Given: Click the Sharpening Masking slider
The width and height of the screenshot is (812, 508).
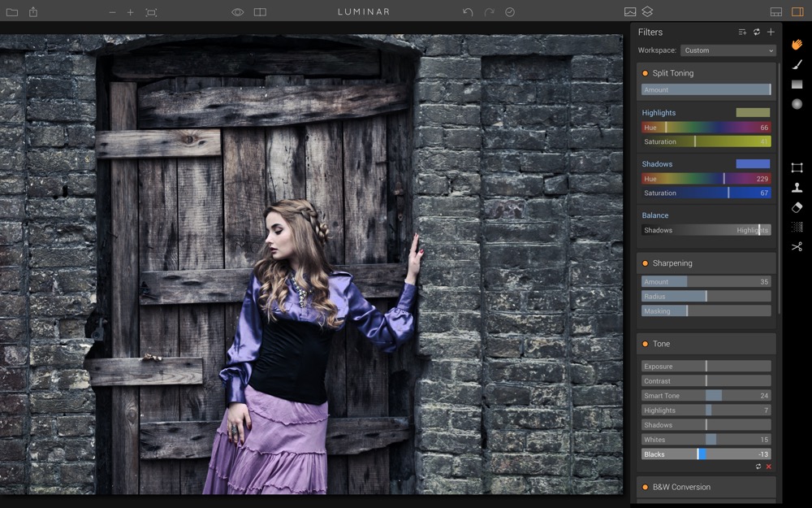Looking at the screenshot, I should tap(706, 311).
